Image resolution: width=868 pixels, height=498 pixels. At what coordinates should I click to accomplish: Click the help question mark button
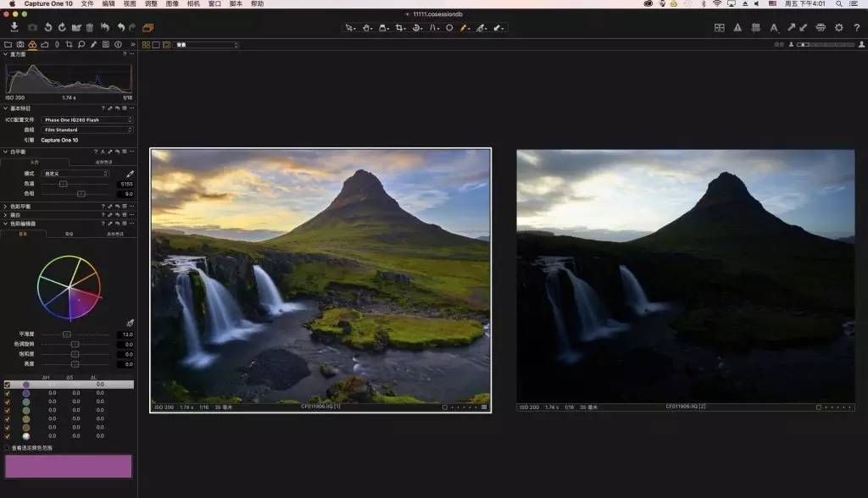(x=857, y=27)
